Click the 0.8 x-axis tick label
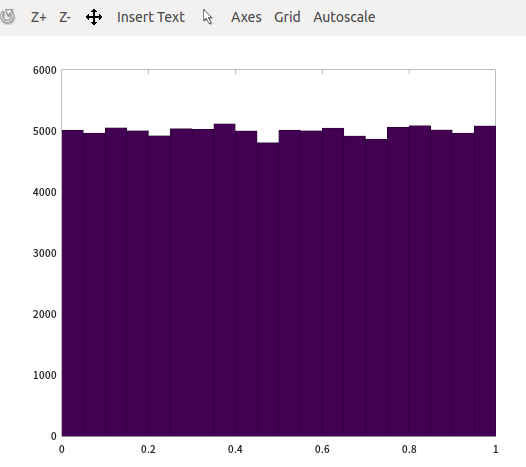526x467 pixels. tap(409, 449)
